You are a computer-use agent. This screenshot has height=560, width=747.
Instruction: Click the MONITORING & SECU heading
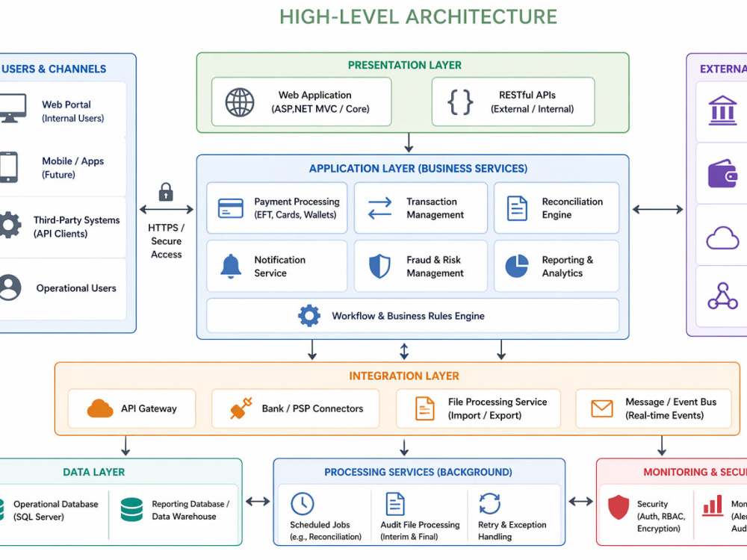pos(695,472)
